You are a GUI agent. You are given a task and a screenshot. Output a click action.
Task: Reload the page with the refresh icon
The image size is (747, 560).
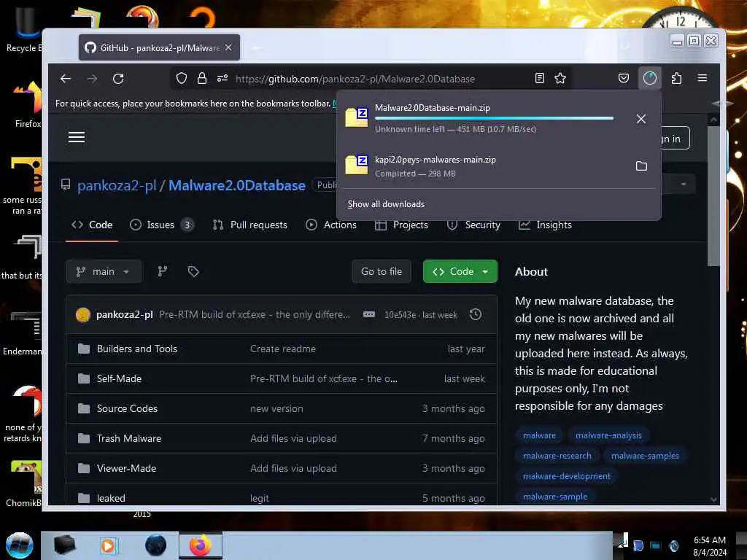click(118, 79)
